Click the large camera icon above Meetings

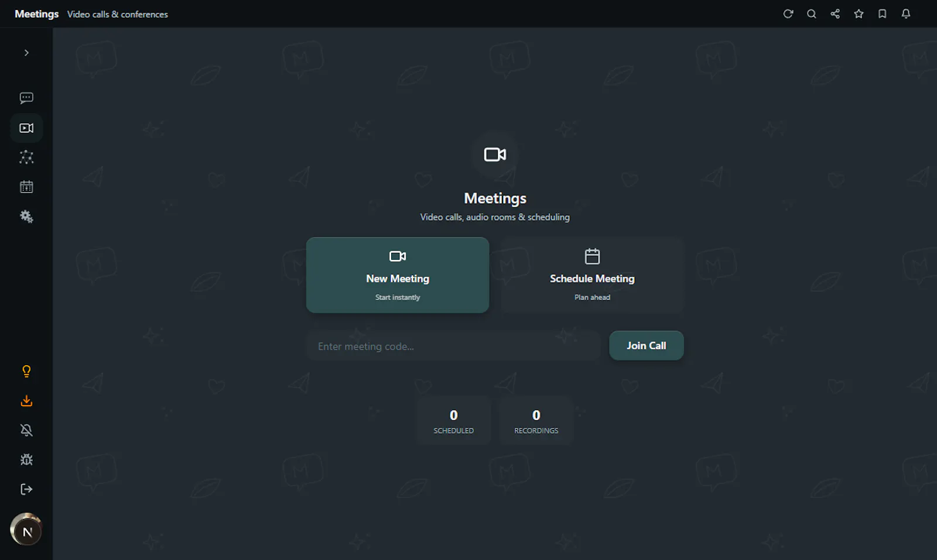(495, 154)
